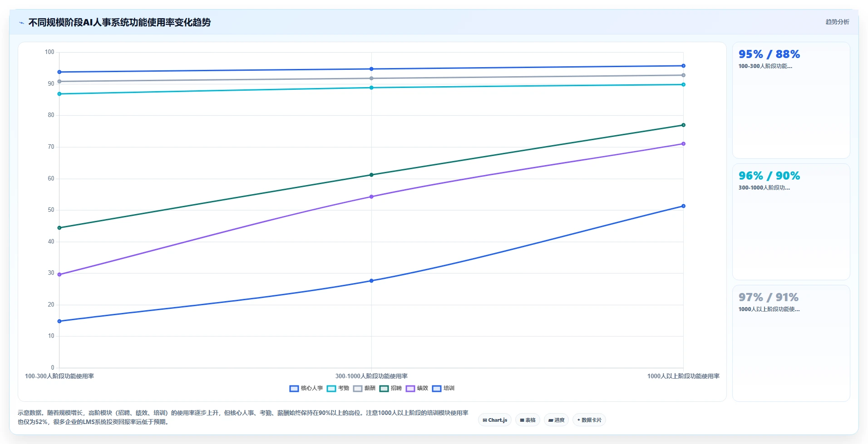Image resolution: width=868 pixels, height=444 pixels.
Task: Click the chart title 不同规模阶段AI人事系统功能使用率变化趋势
Action: click(x=119, y=22)
